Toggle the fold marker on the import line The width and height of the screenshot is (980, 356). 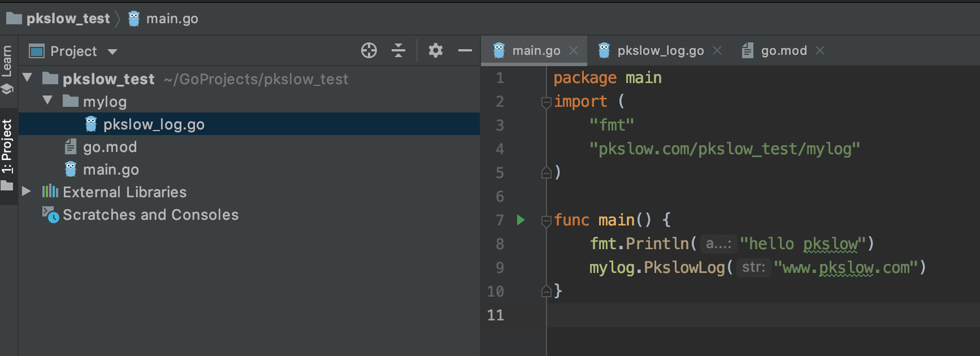coord(546,102)
